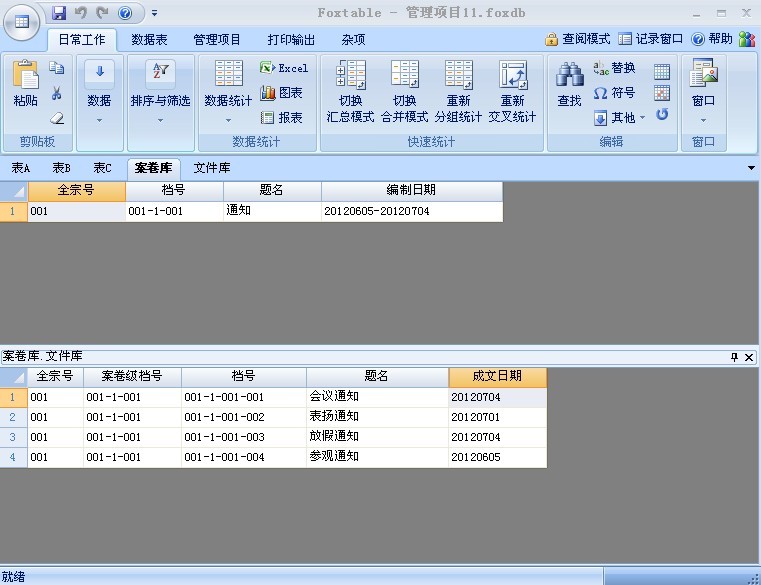Select the 表A table tab
Screen dimensions: 761x585
pyautogui.click(x=21, y=168)
